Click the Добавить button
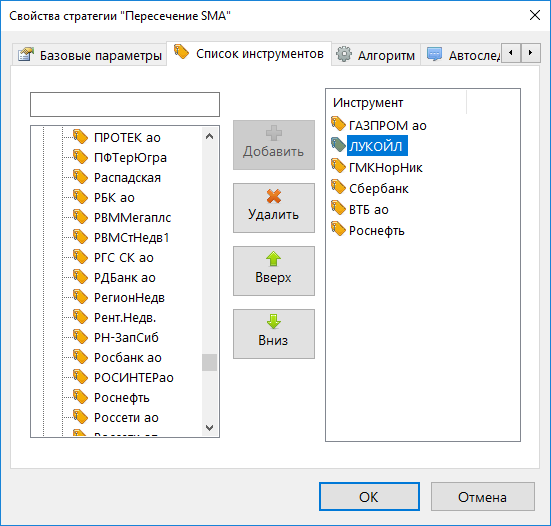 click(x=274, y=145)
